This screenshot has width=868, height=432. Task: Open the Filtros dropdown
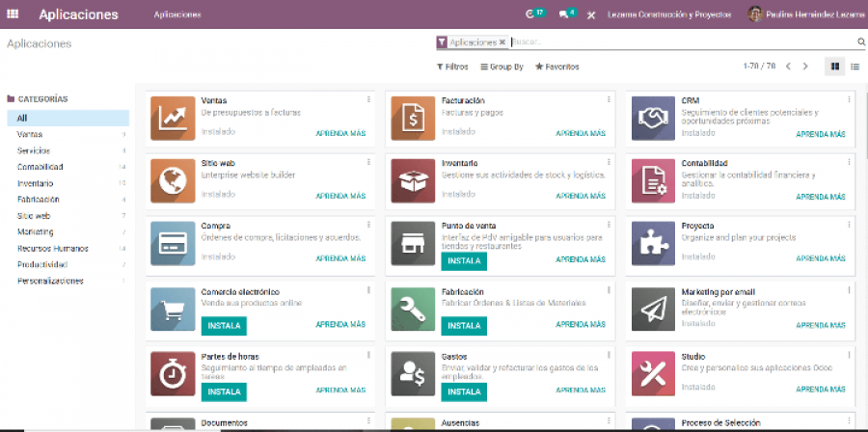(452, 67)
